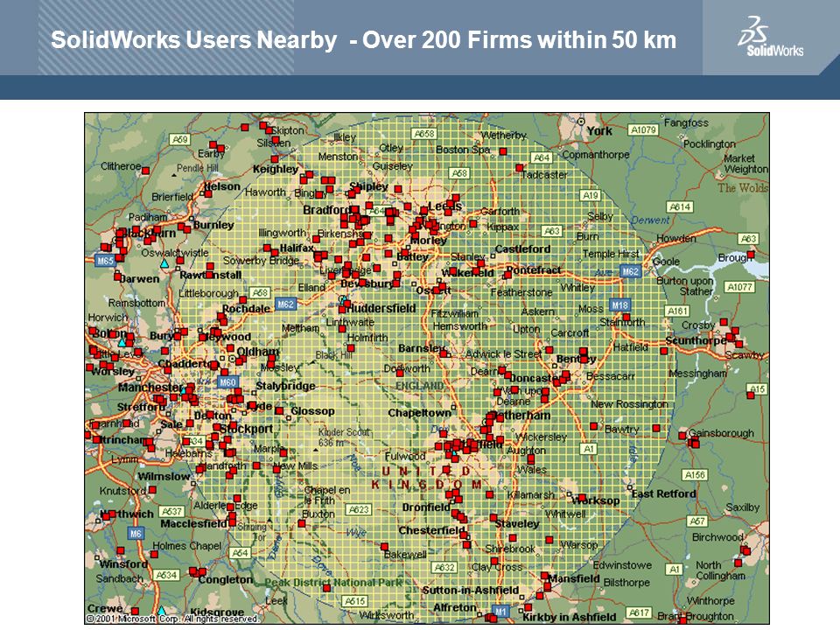Viewport: 840px width, 630px height.
Task: Click the 'York' city label
Action: [x=599, y=130]
